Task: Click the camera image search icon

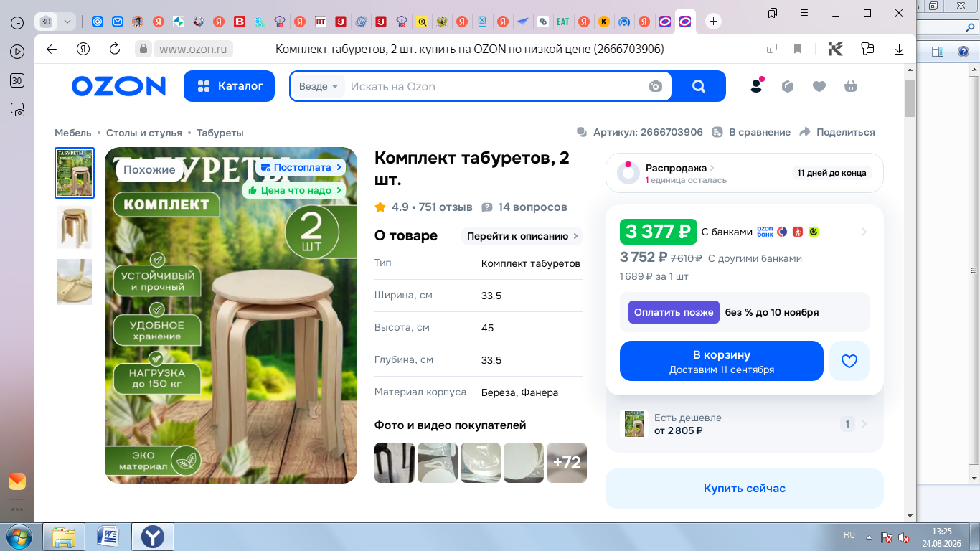Action: pyautogui.click(x=655, y=86)
